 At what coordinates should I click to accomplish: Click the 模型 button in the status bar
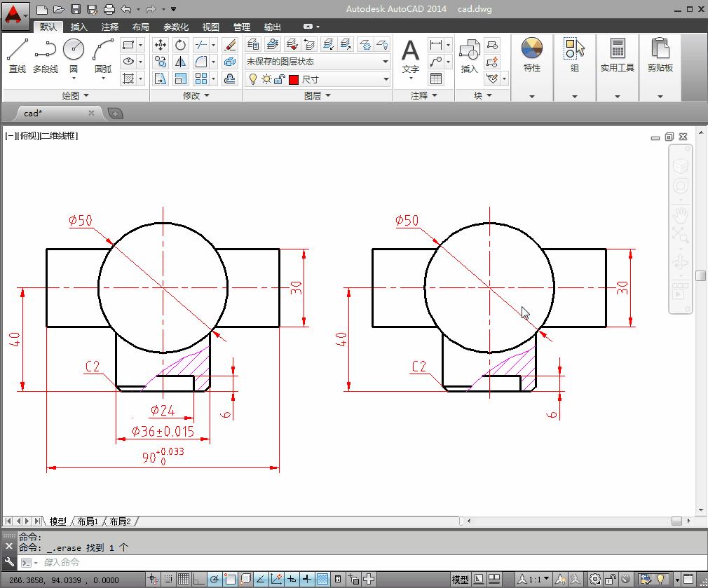[459, 579]
